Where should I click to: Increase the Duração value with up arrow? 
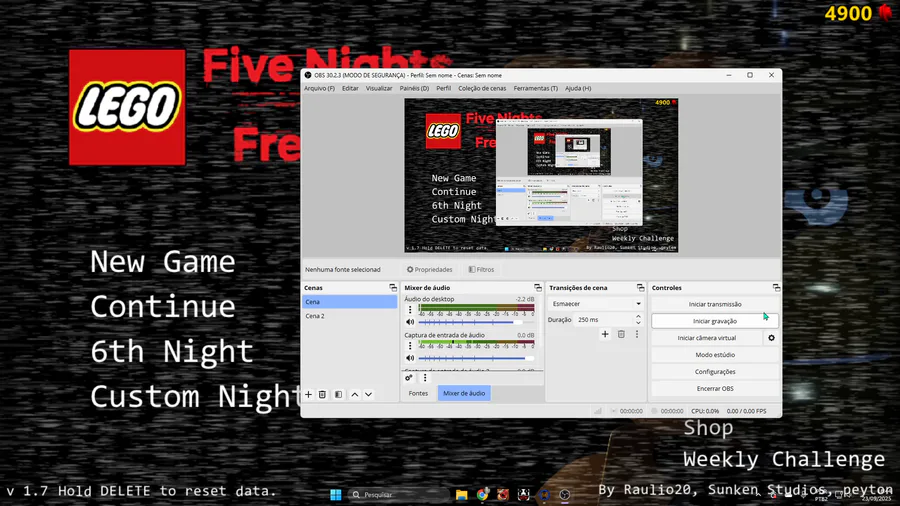638,317
